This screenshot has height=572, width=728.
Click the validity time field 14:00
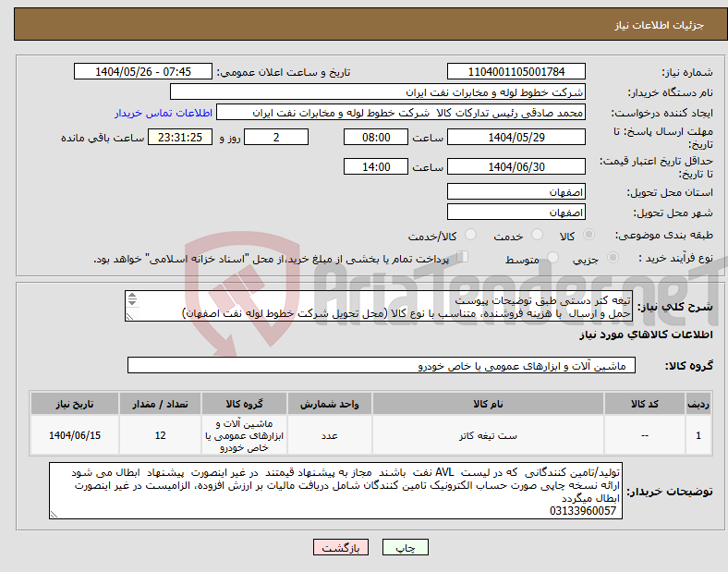point(376,166)
